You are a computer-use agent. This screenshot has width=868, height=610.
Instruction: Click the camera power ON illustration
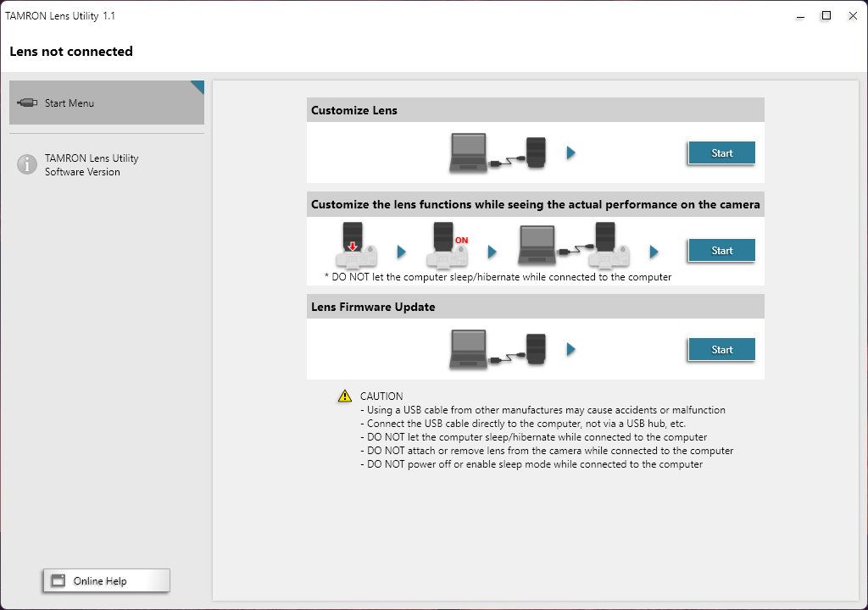tap(448, 245)
